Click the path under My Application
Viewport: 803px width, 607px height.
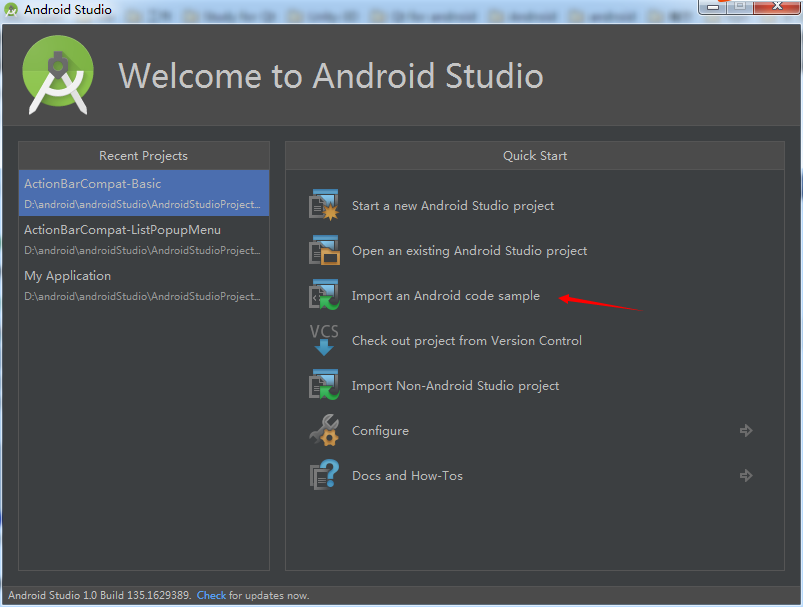(142, 297)
